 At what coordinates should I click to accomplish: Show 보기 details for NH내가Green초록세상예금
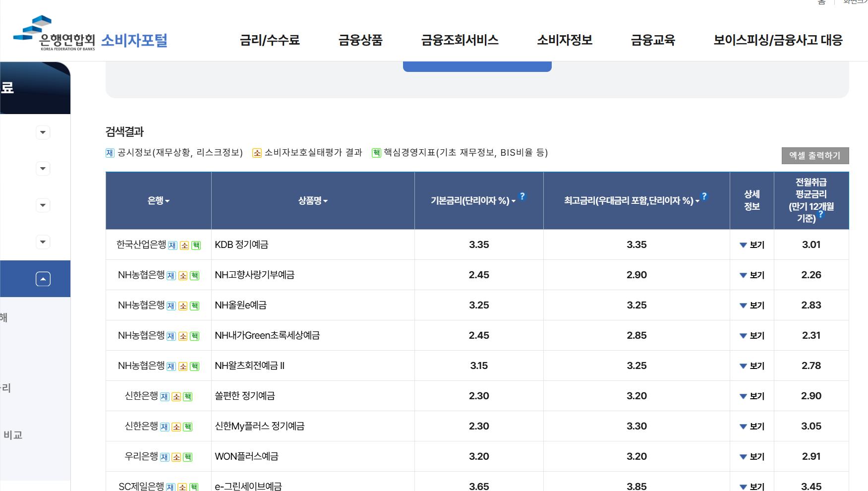(752, 336)
